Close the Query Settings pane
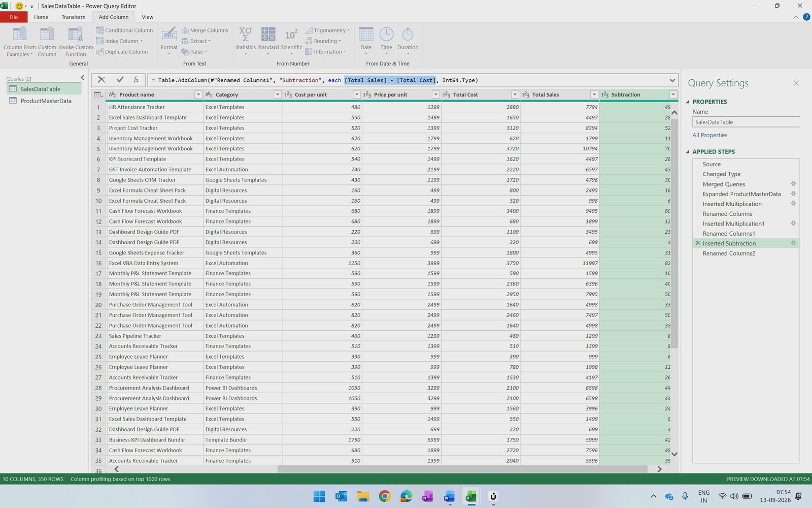This screenshot has width=812, height=508. [x=796, y=83]
